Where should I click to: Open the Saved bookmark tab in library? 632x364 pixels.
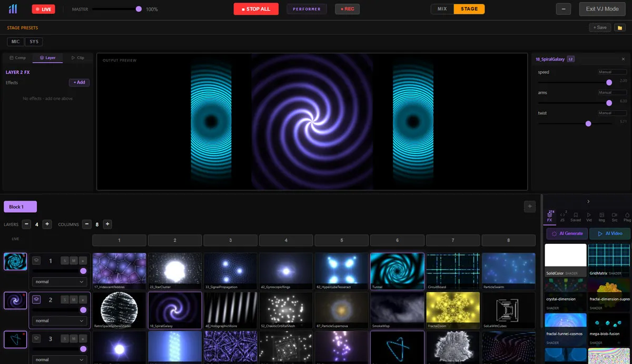[x=576, y=217]
